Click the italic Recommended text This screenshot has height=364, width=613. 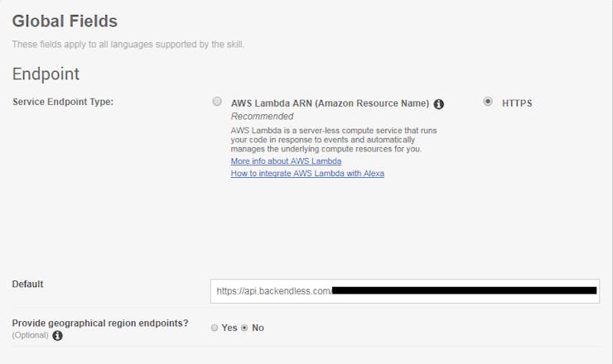[262, 117]
